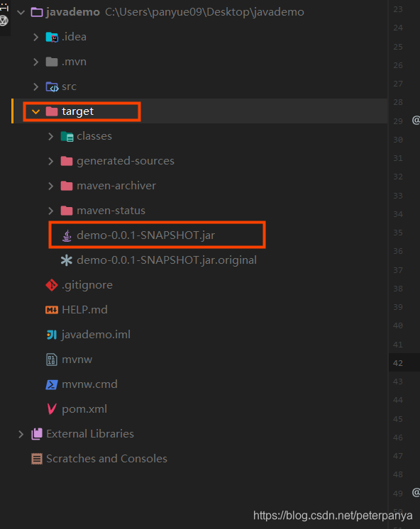Click the gray .mvn folder icon
The width and height of the screenshot is (420, 529).
tap(52, 62)
